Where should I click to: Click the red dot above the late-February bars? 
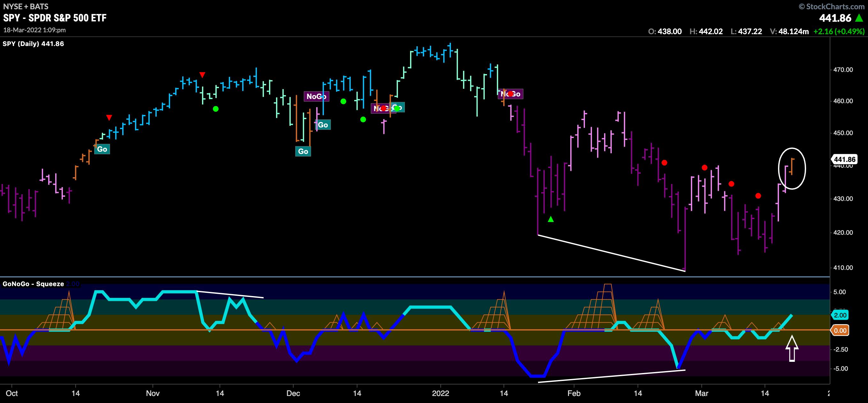click(664, 163)
